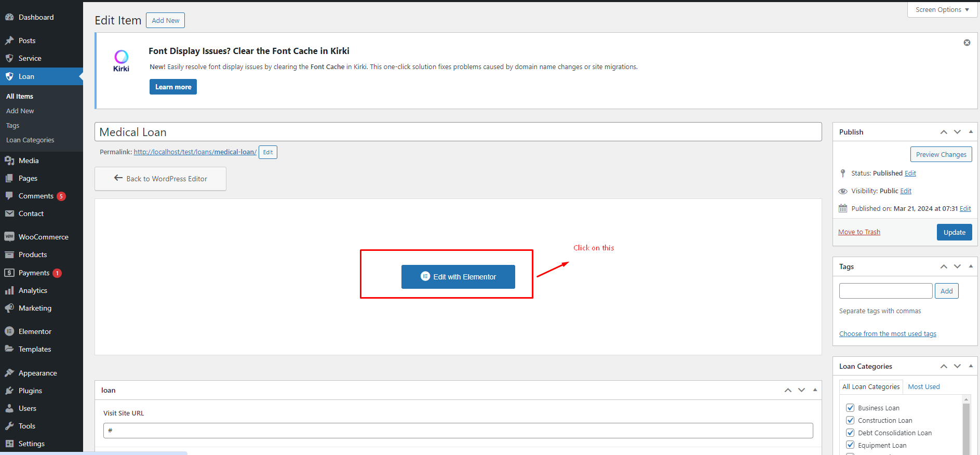Switch to All Loan Categories tab
Viewport: 980px width, 455px height.
[871, 387]
